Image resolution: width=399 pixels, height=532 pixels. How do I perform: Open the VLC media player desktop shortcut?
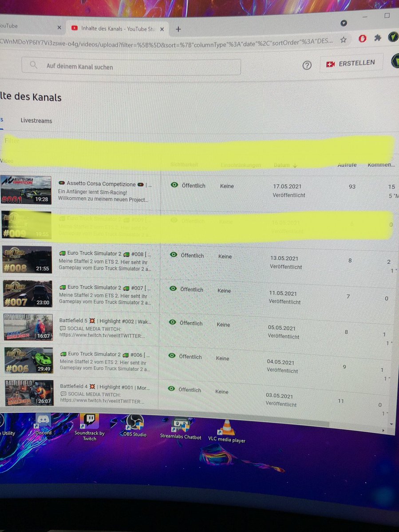226,431
